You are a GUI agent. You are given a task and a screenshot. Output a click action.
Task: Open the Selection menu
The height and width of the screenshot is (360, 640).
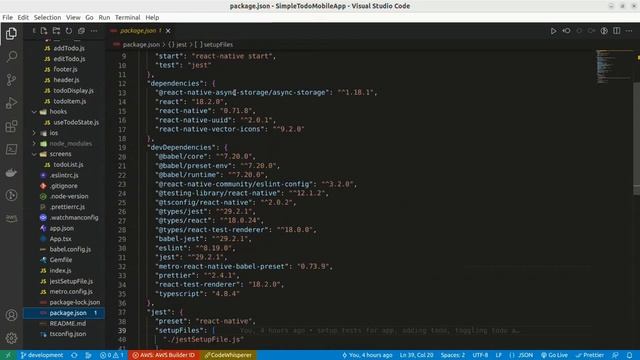47,18
